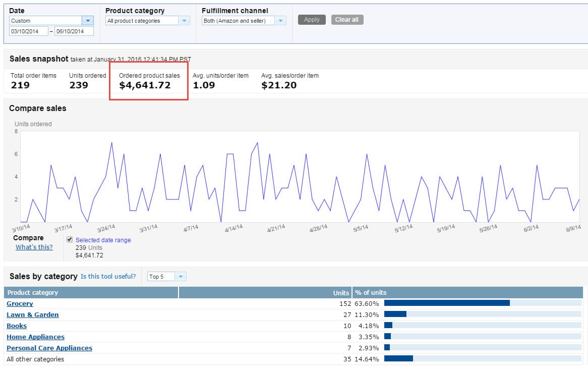The image size is (588, 371).
Task: Open the Fulfillment channel dropdown
Action: tap(244, 21)
